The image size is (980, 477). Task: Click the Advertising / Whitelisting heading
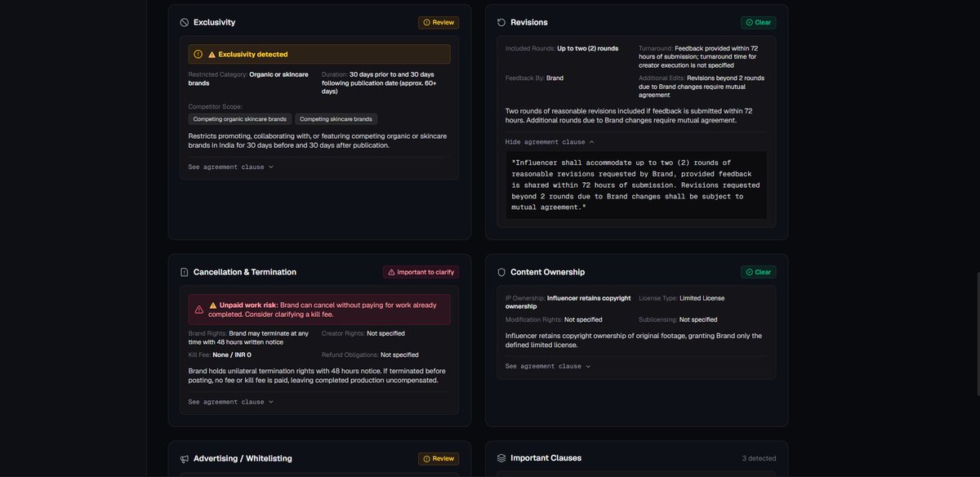pos(243,458)
